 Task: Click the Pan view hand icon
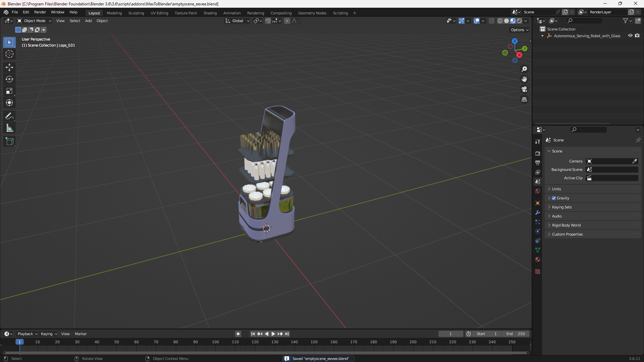click(x=524, y=79)
